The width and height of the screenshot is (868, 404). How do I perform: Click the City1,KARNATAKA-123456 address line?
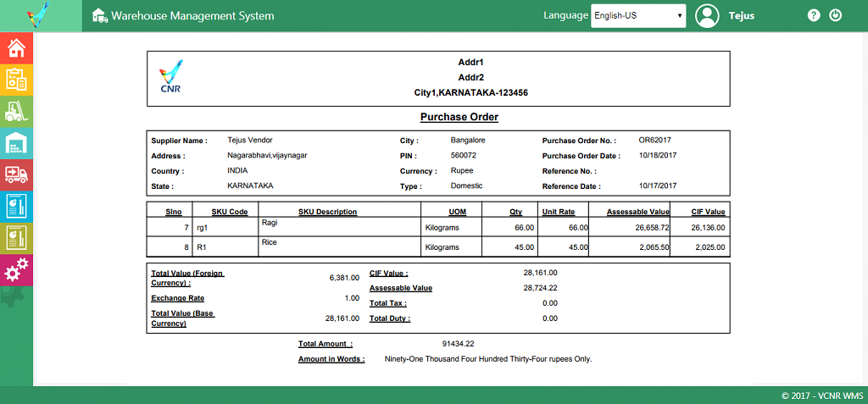(x=471, y=93)
